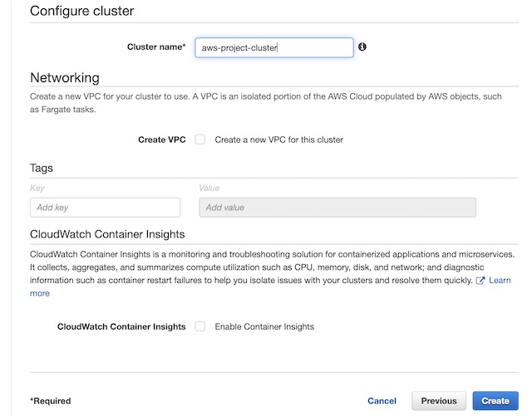Click the 'Enable Container Insights' label text
Viewport: 532px width, 416px height.
264,326
